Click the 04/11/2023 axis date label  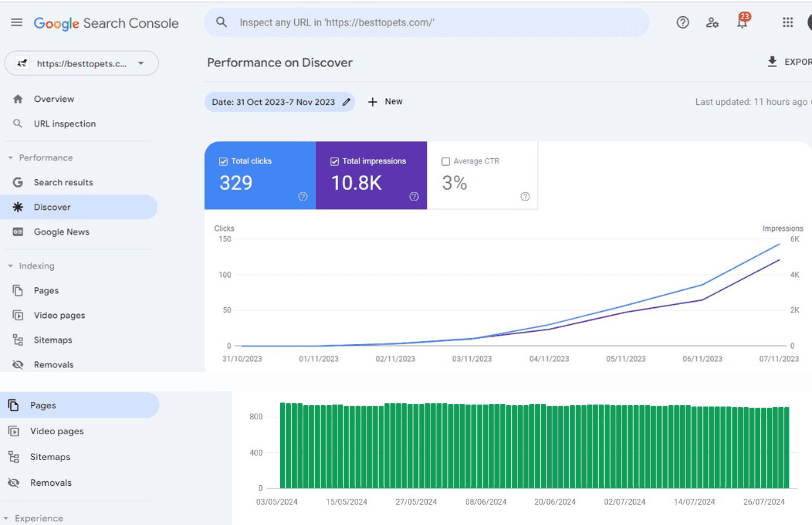[x=549, y=359]
